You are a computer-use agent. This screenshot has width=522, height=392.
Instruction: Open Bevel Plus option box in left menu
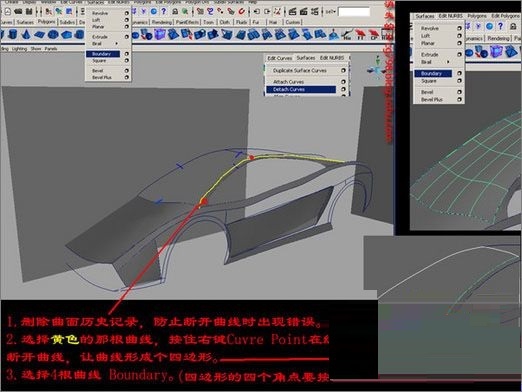126,77
